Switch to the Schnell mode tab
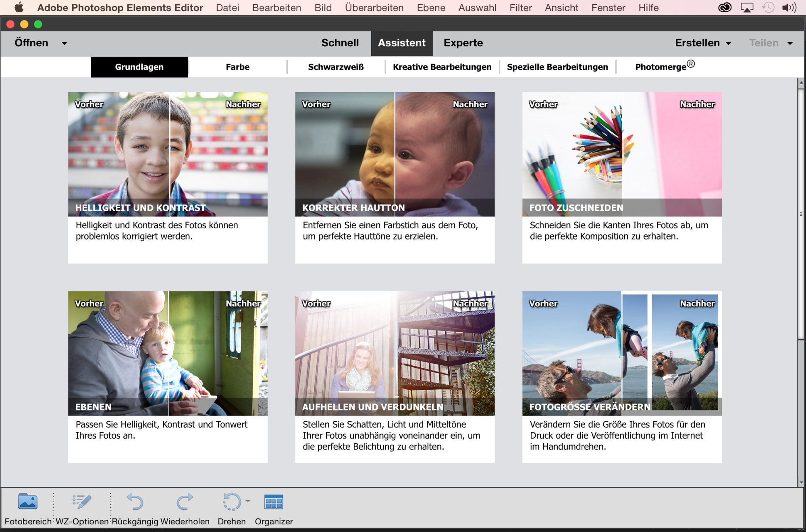806x532 pixels. pos(340,43)
